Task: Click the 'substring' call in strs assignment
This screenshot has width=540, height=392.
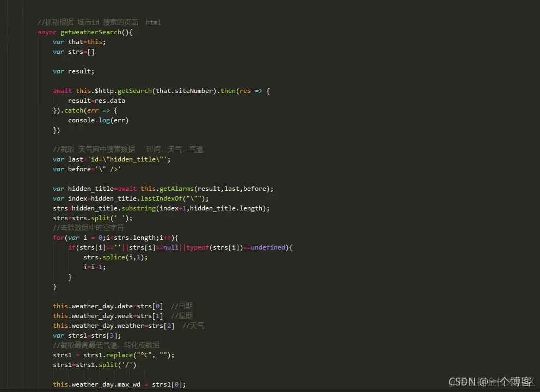Action: point(138,208)
